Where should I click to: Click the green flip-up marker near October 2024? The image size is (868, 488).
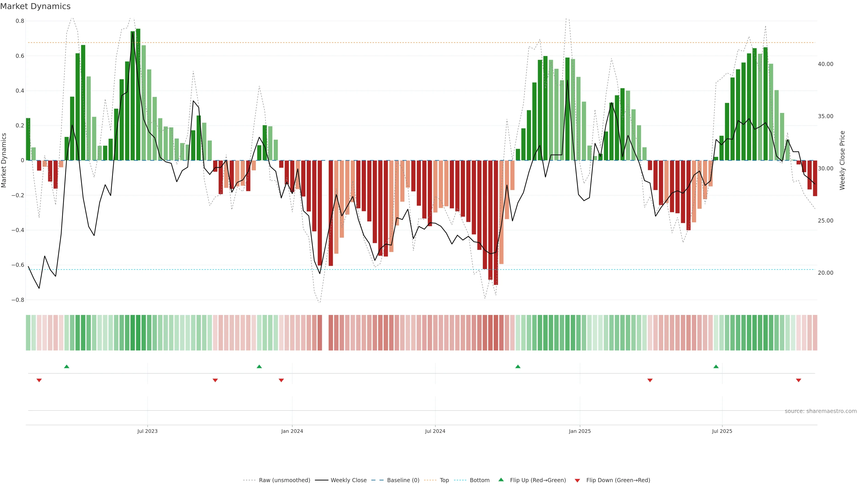click(x=518, y=366)
